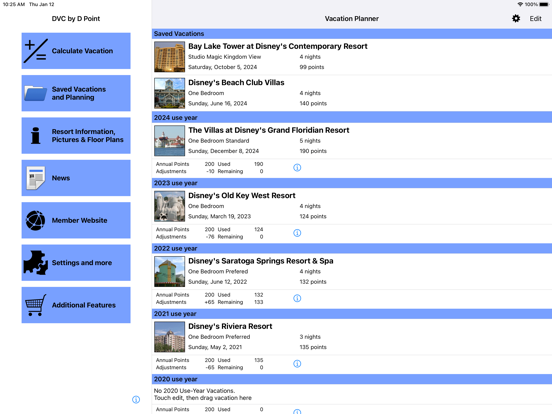Click the 'Thu Jan 12' date

coord(42,4)
